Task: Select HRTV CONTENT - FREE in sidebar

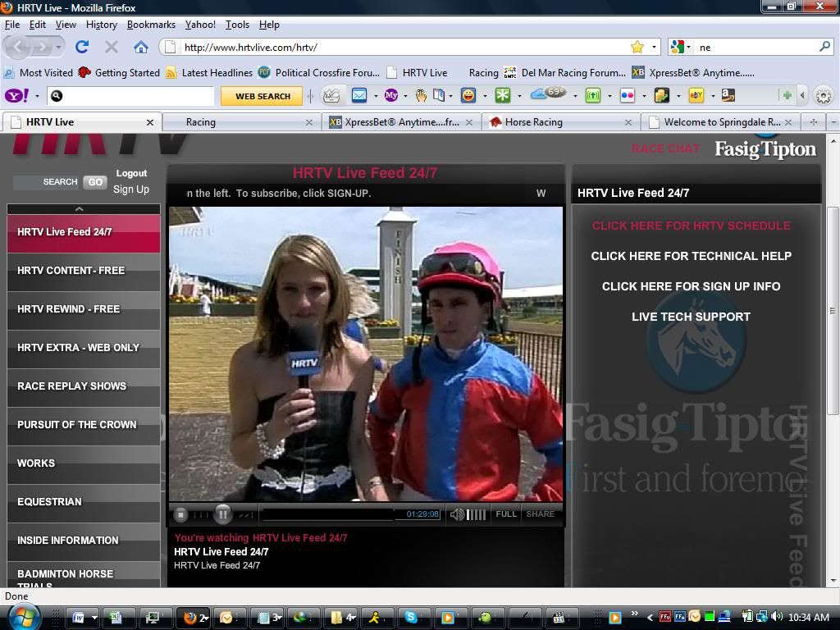Action: tap(84, 271)
